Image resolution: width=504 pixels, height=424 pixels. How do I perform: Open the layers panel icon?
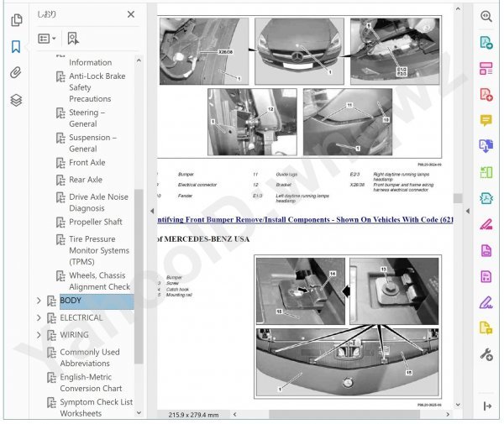pos(16,100)
